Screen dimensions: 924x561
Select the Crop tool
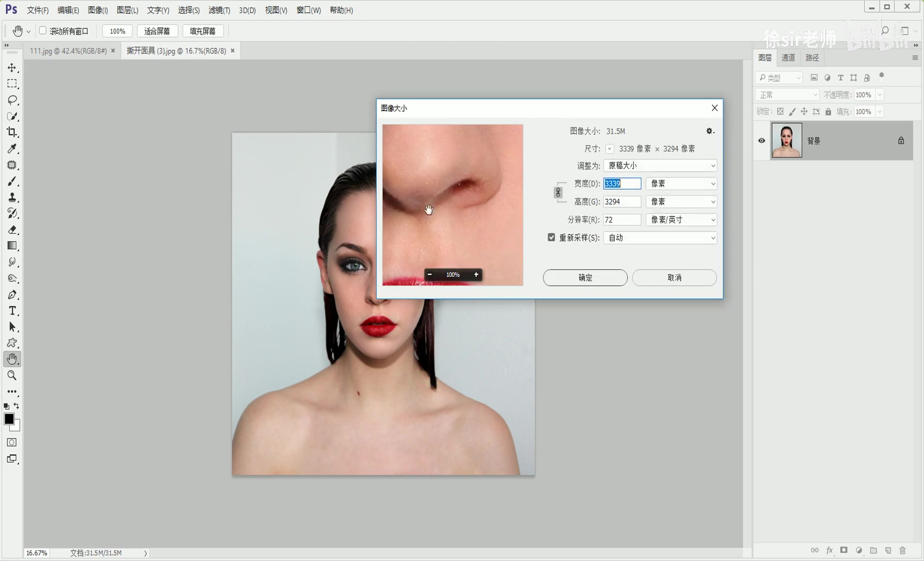12,132
